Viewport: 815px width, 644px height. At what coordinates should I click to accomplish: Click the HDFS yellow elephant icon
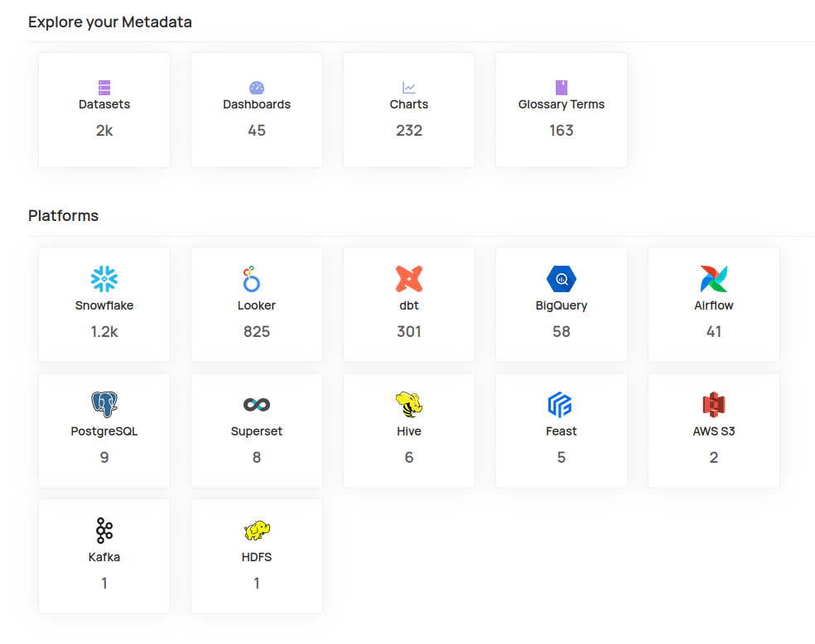click(x=257, y=531)
